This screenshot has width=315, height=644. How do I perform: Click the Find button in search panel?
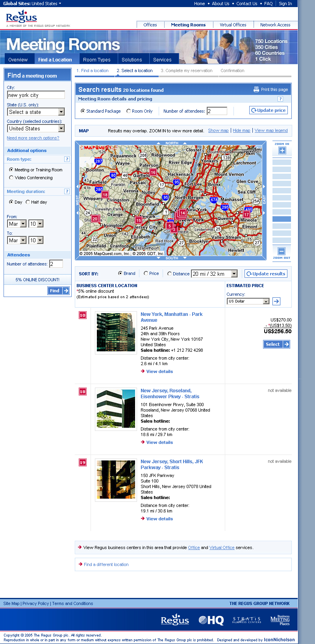pyautogui.click(x=59, y=291)
